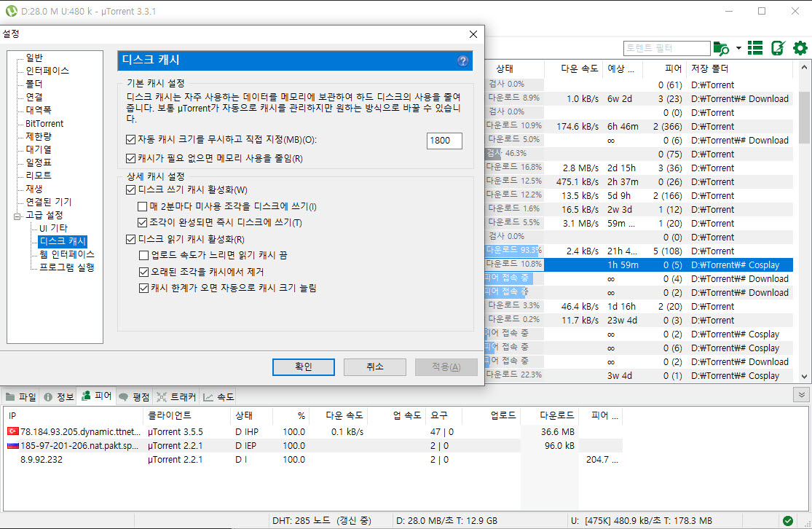Click the add-torrent search icon in toolbar
This screenshot has width=812, height=529.
721,48
